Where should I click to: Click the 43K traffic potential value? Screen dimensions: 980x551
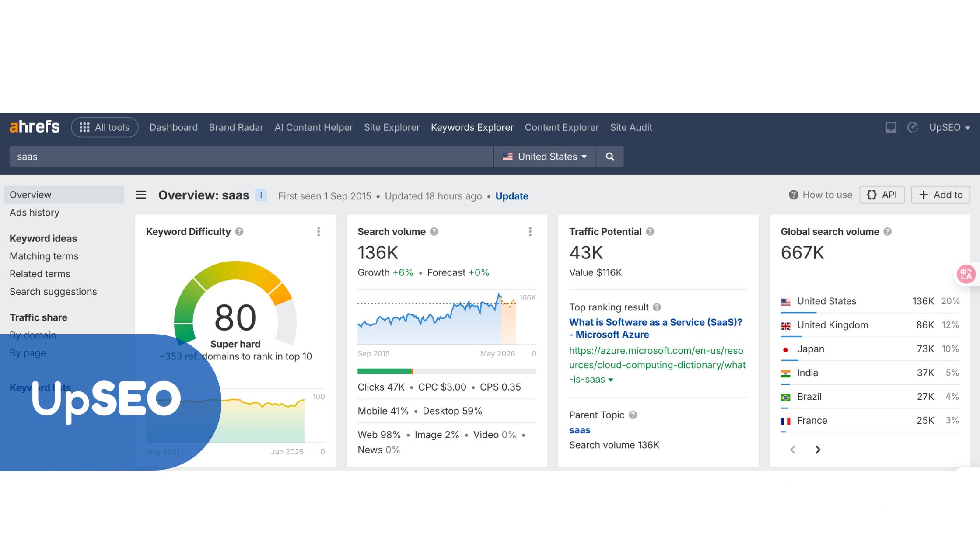586,253
